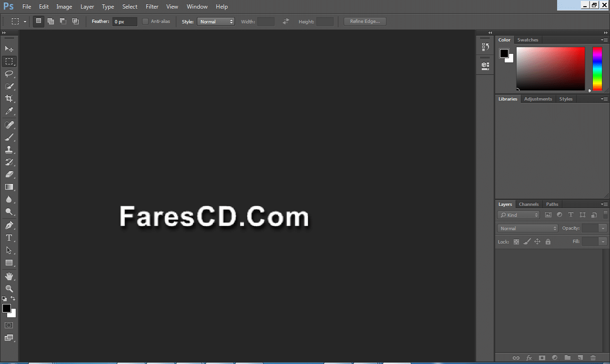Image resolution: width=610 pixels, height=364 pixels.
Task: Create a new layer group
Action: 568,358
